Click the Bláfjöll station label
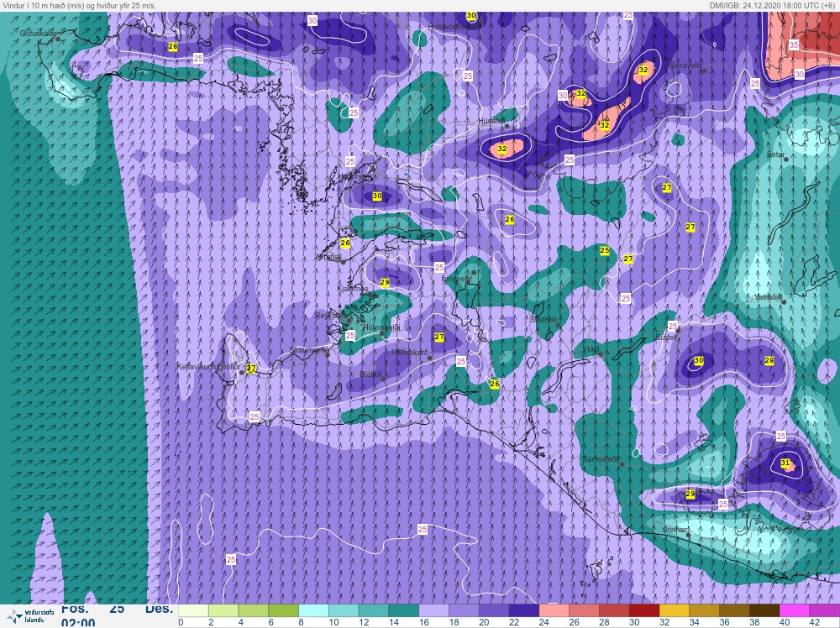Screen dimensions: 840x628 tap(370, 374)
